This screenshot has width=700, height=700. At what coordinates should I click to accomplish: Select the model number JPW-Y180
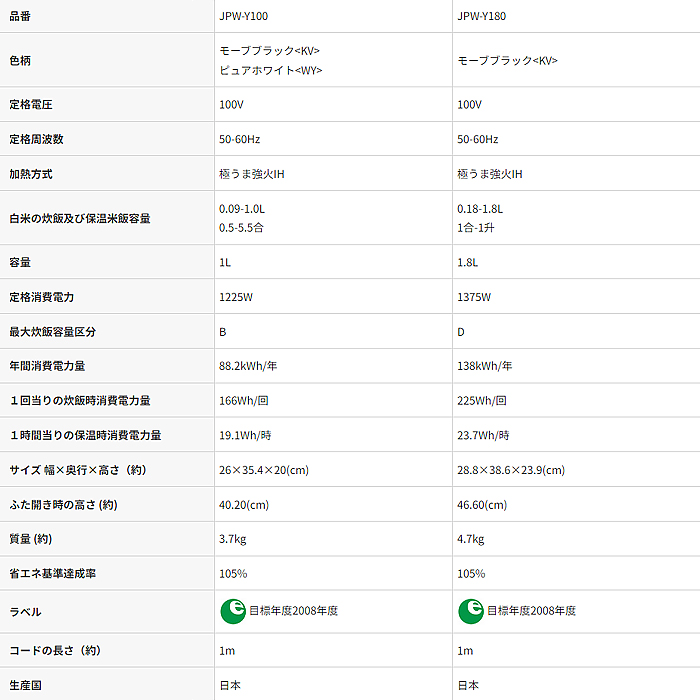pos(481,16)
